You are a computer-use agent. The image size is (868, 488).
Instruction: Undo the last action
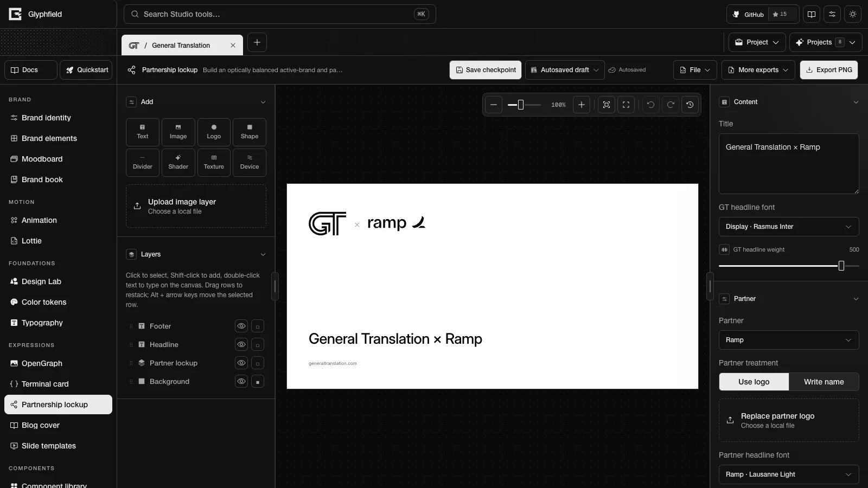pyautogui.click(x=651, y=105)
